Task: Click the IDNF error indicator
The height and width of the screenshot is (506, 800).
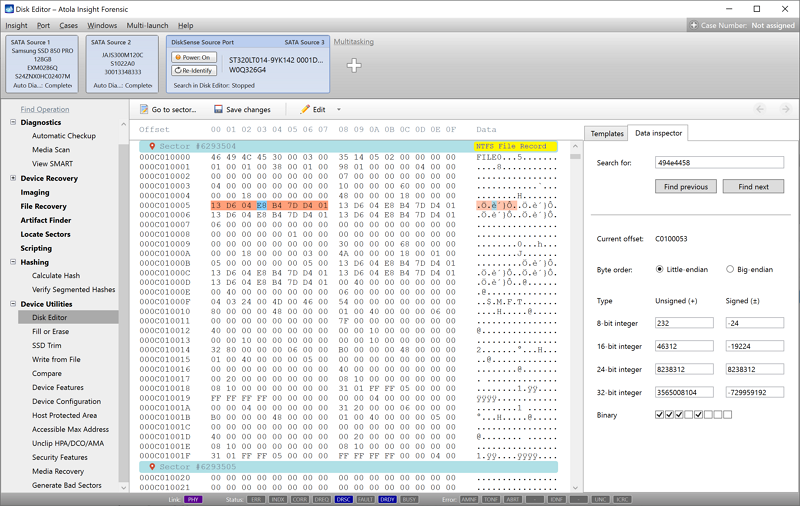Action: 557,499
